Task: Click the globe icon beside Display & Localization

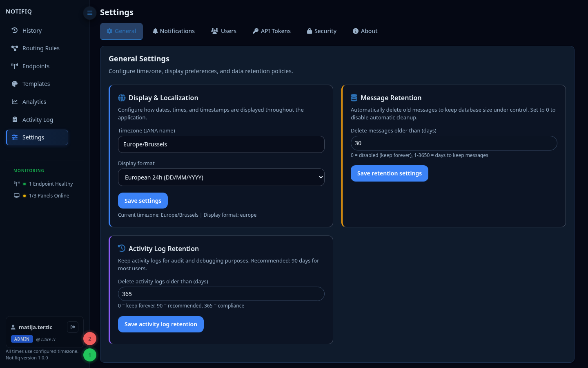Action: pyautogui.click(x=122, y=98)
